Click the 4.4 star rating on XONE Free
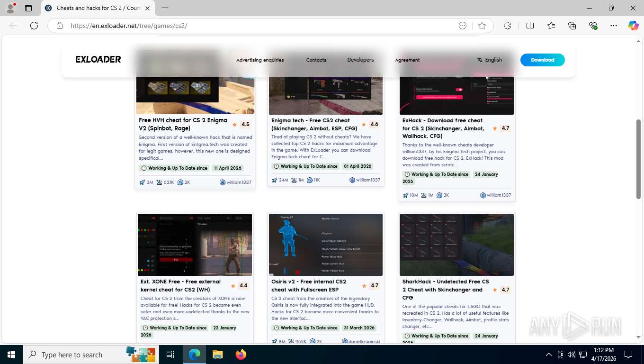Viewport: 644px width, 364px height. (x=240, y=286)
